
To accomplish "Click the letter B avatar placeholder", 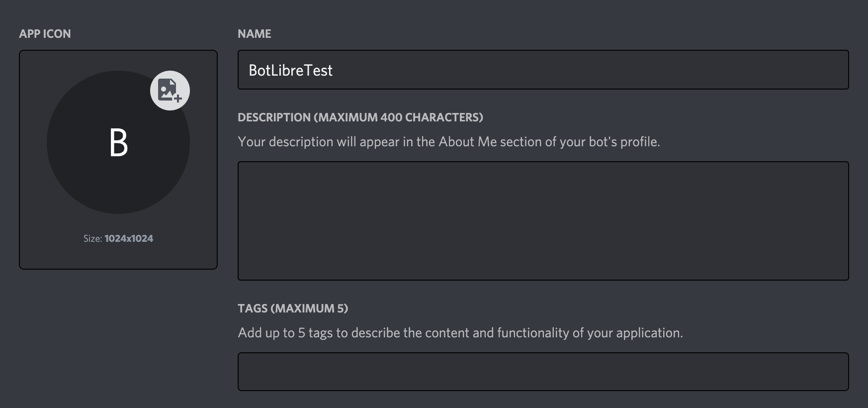I will 118,143.
